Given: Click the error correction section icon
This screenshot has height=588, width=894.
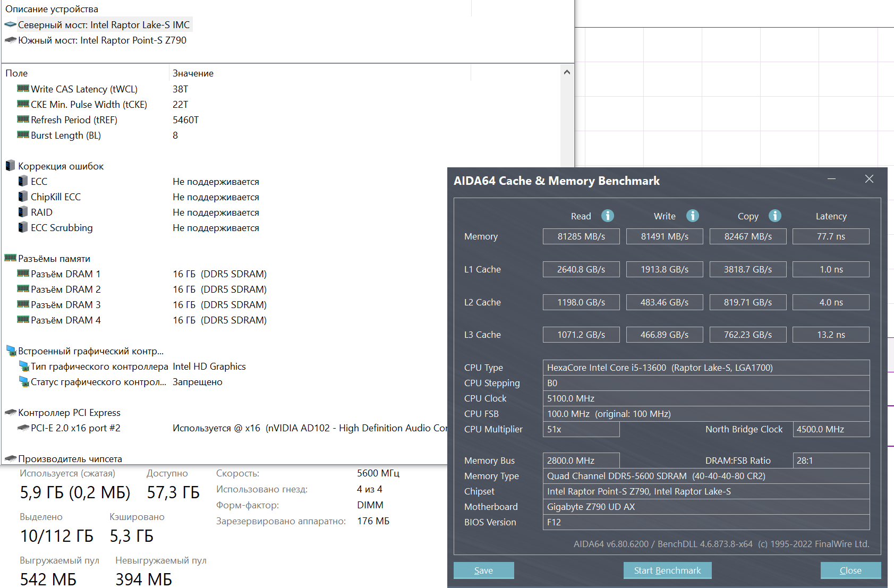Looking at the screenshot, I should 10,166.
